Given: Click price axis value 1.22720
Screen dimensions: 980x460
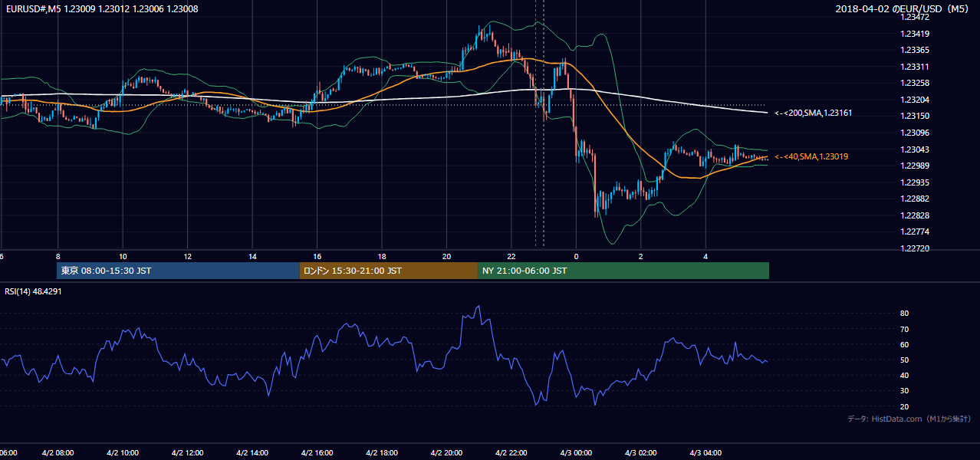Looking at the screenshot, I should click(914, 248).
